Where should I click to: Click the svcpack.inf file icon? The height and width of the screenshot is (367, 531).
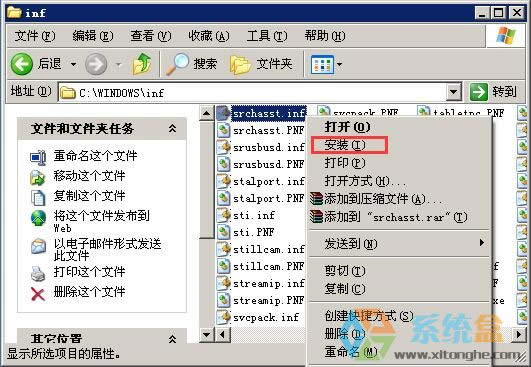[224, 317]
